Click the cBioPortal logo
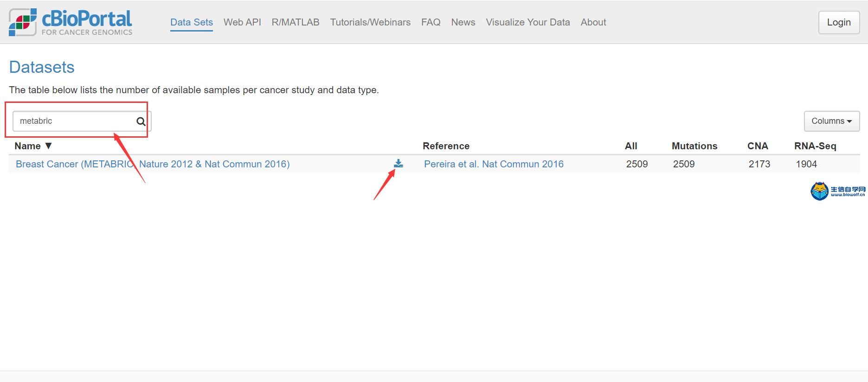 (71, 22)
